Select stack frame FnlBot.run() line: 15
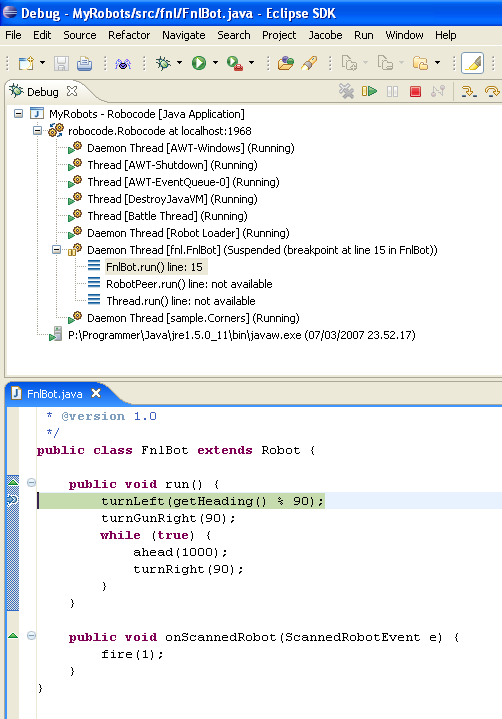 tap(154, 267)
